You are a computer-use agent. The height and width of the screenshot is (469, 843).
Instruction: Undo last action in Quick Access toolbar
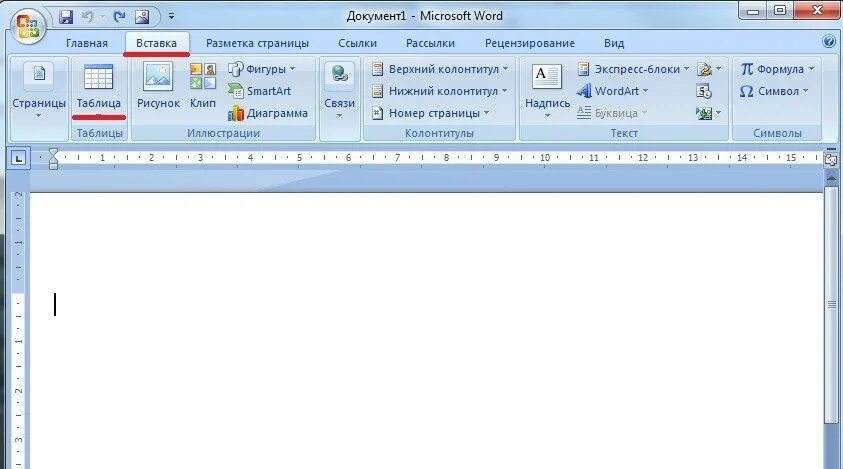click(x=87, y=17)
